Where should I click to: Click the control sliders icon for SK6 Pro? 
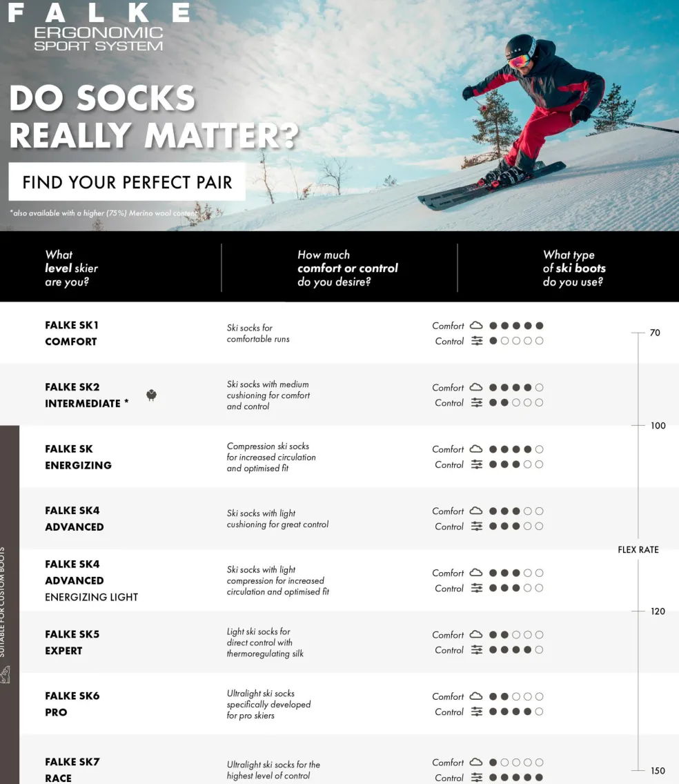(477, 712)
